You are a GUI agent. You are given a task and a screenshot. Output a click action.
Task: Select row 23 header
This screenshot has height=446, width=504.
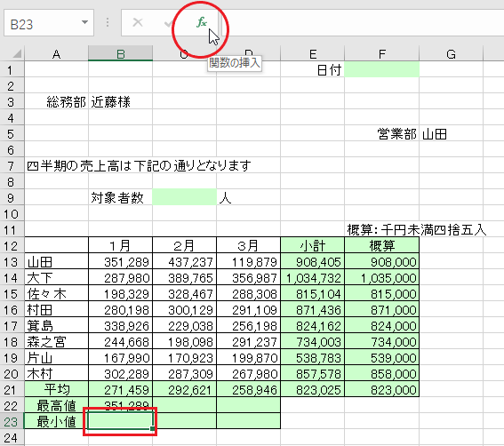pyautogui.click(x=12, y=421)
